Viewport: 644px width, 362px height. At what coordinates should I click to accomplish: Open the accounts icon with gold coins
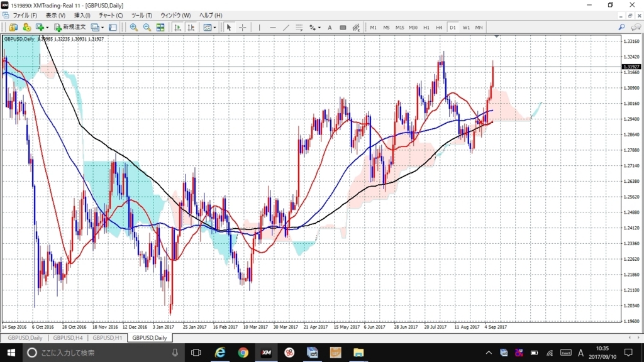click(x=26, y=28)
